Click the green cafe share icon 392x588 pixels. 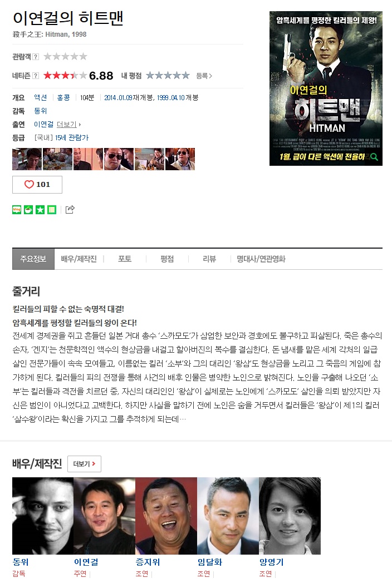click(28, 210)
